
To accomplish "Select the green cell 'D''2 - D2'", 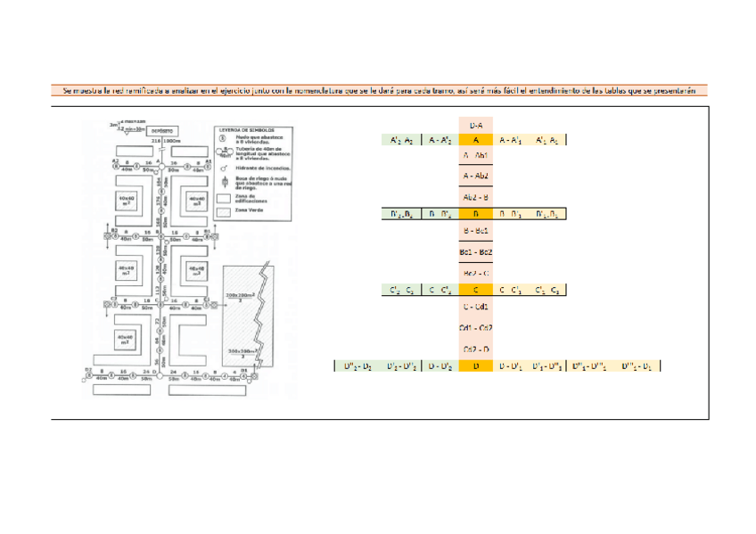I will [x=357, y=366].
